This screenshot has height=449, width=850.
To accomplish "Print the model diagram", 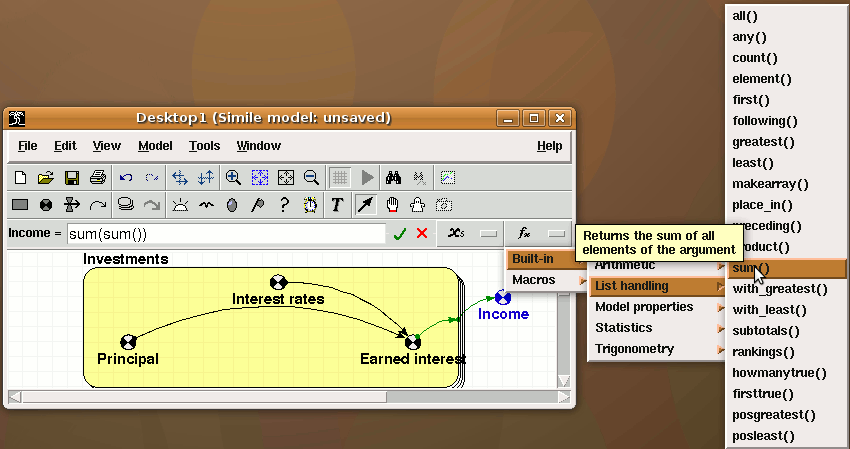I will click(98, 177).
